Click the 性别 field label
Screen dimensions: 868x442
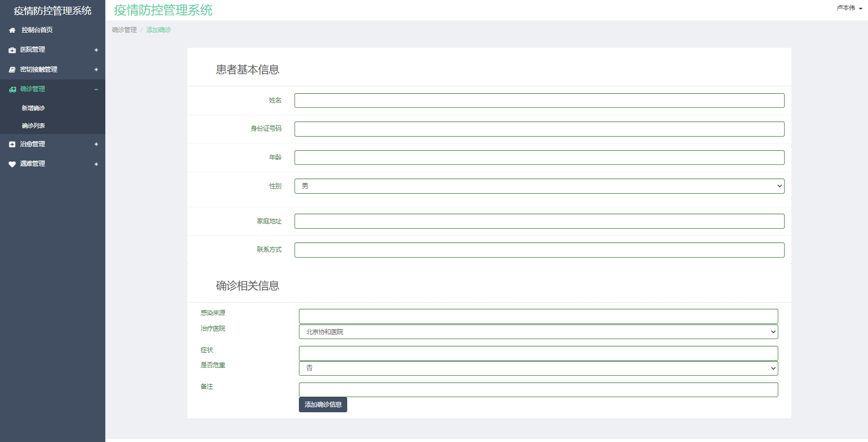276,186
